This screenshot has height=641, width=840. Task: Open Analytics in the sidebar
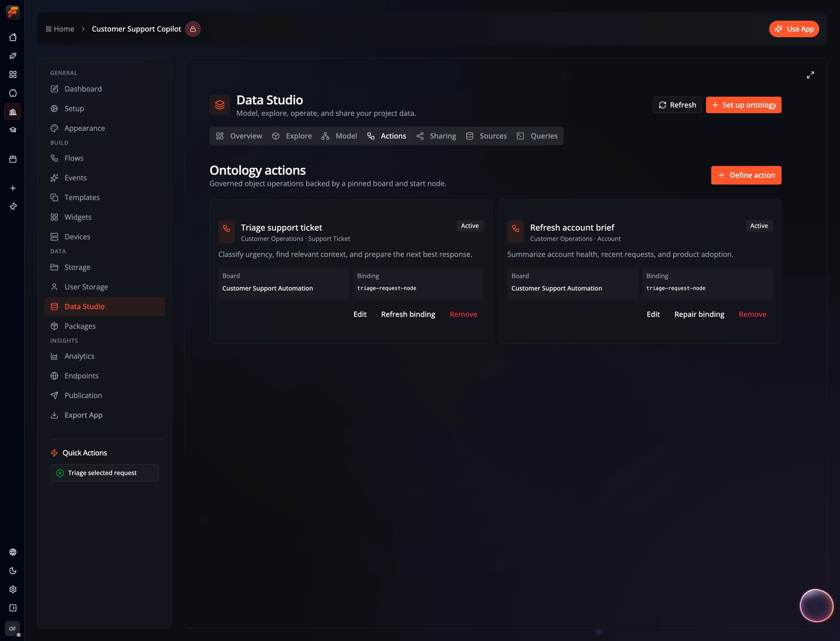tap(104, 356)
